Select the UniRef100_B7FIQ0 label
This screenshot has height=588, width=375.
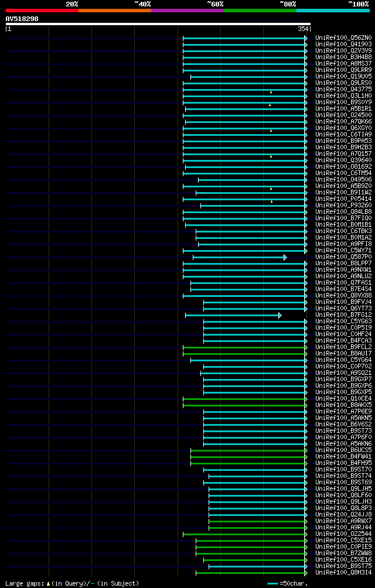(x=343, y=218)
